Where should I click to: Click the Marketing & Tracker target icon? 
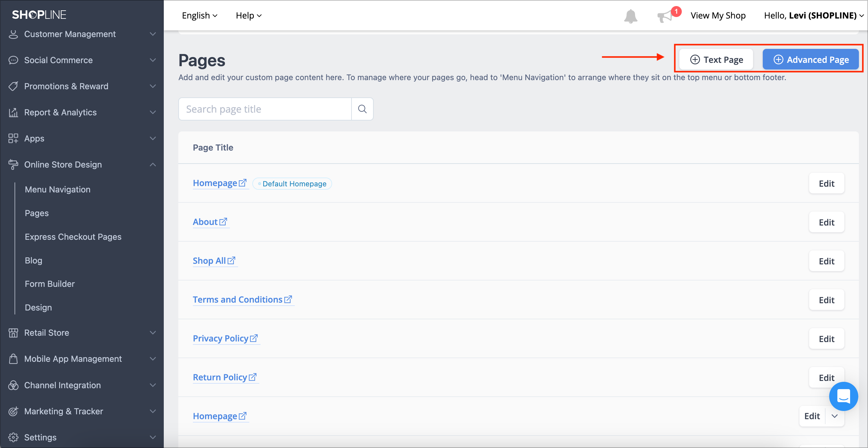point(13,411)
